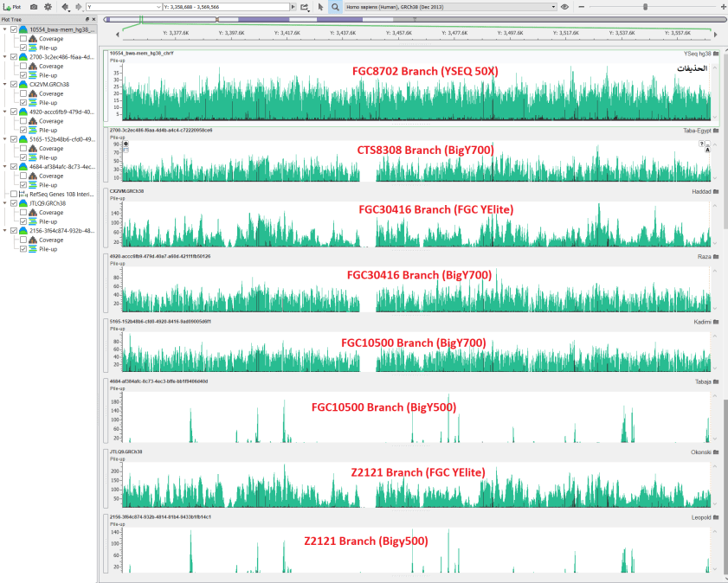Click the Pile-up icon under the 2156-3f64c874 track
Image resolution: width=728 pixels, height=583 pixels.
32,248
